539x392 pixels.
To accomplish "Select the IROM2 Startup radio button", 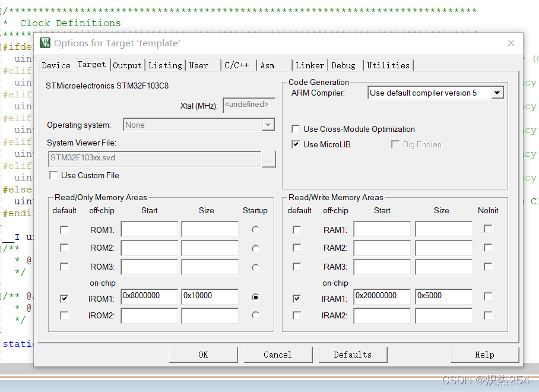I will click(x=255, y=315).
